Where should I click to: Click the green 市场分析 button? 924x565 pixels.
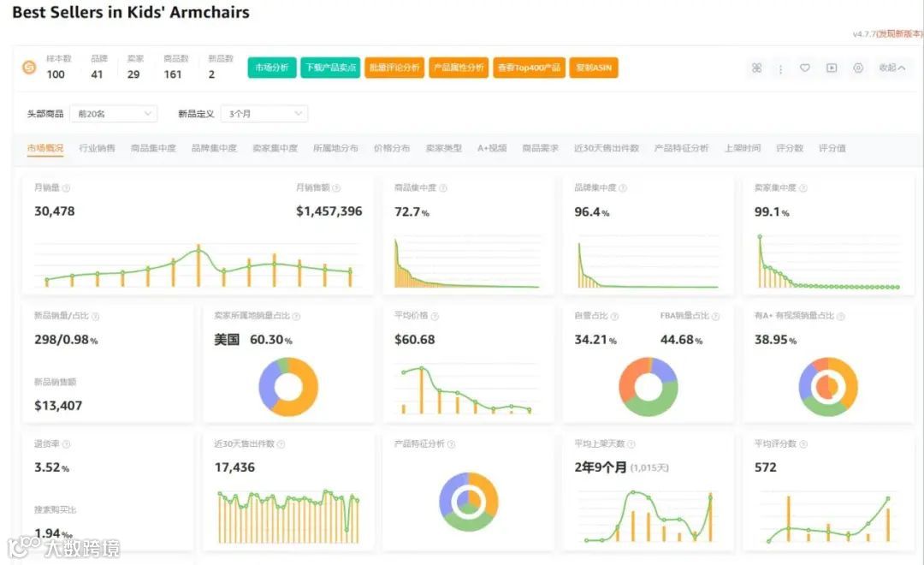click(272, 68)
